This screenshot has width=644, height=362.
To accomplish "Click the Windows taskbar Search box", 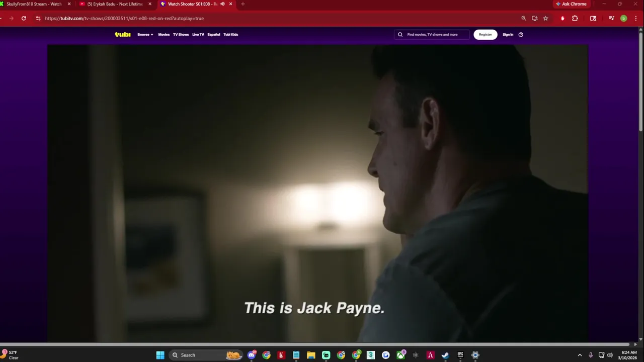I will (x=205, y=355).
